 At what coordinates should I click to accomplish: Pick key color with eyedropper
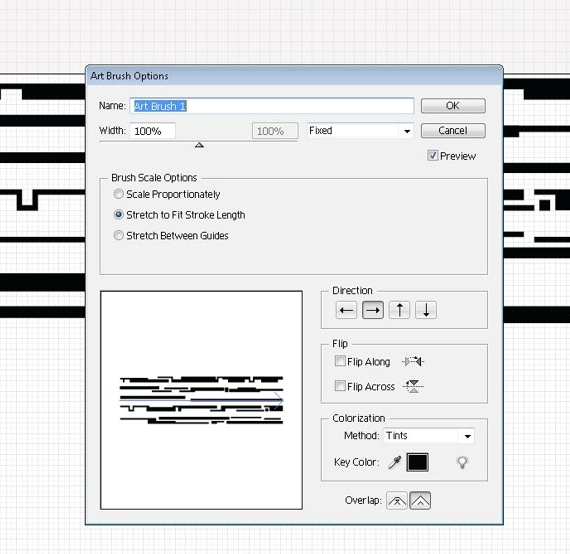pyautogui.click(x=394, y=462)
